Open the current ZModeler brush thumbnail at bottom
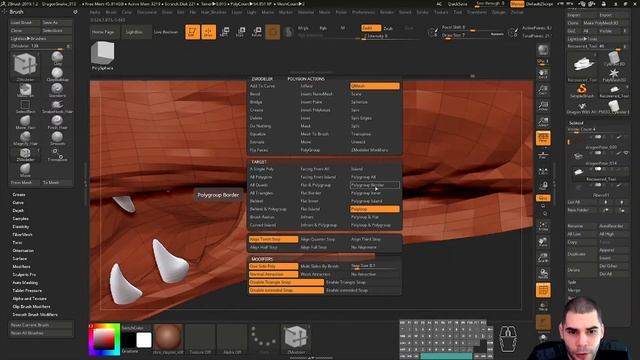 [296, 338]
